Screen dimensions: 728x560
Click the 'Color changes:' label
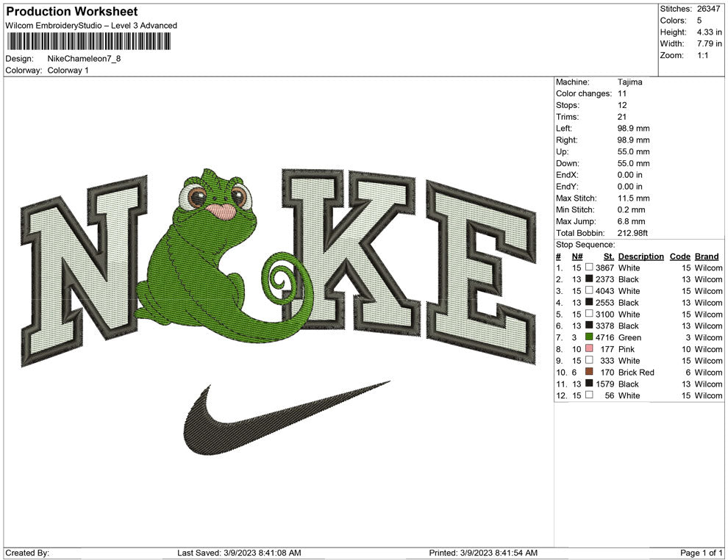point(584,93)
